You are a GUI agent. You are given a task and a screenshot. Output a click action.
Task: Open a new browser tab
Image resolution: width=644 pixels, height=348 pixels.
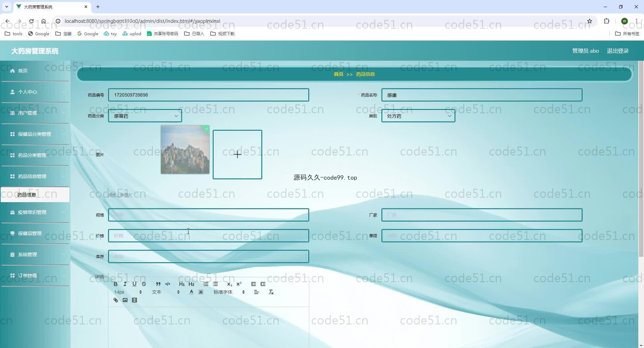point(98,7)
